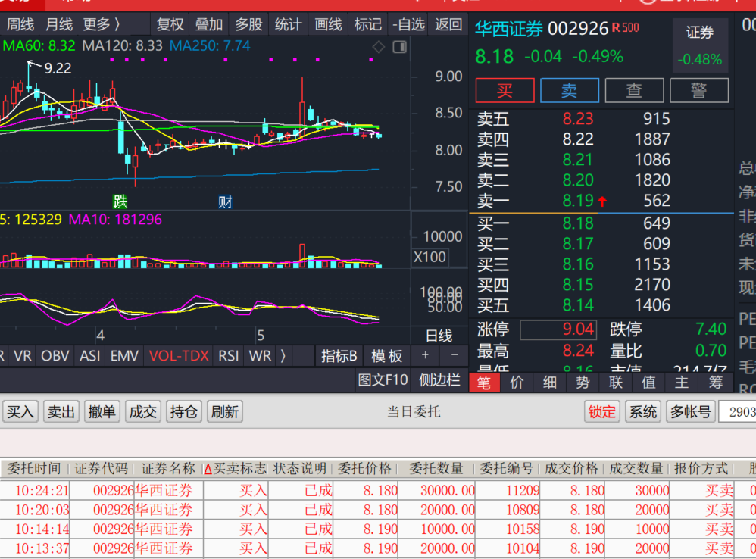Image resolution: width=756 pixels, height=559 pixels.
Task: Select the 值 value tab
Action: click(x=648, y=383)
